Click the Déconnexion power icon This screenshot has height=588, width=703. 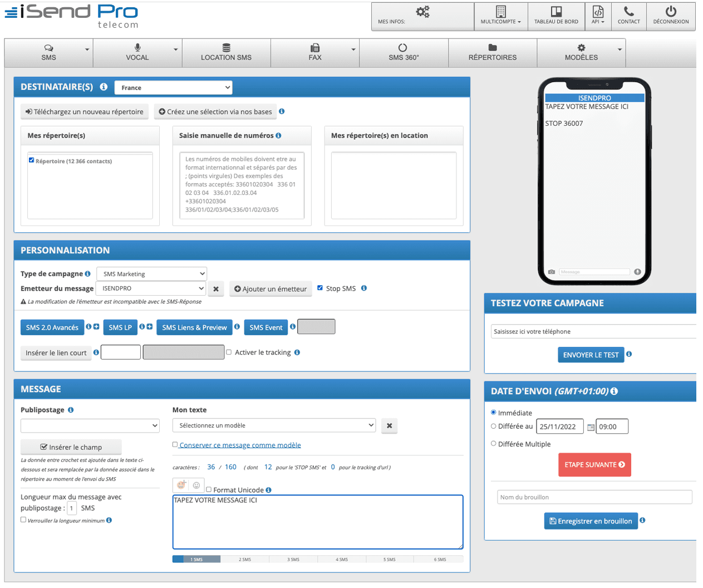point(671,12)
